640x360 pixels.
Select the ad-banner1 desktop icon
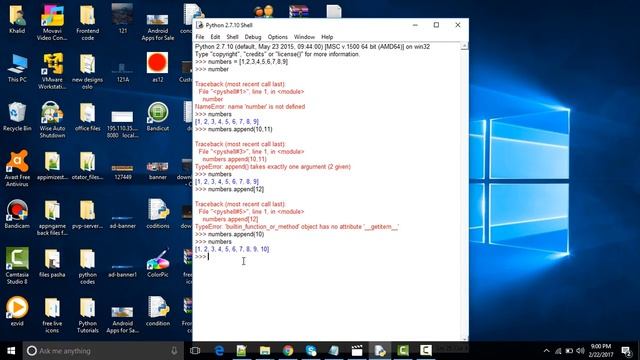point(122,270)
